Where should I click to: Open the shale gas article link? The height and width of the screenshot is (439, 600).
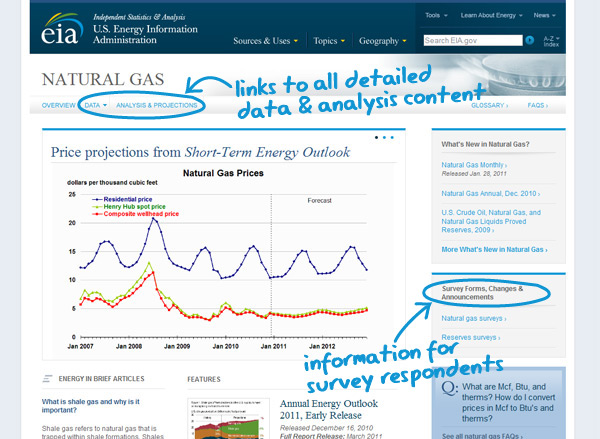(91, 406)
